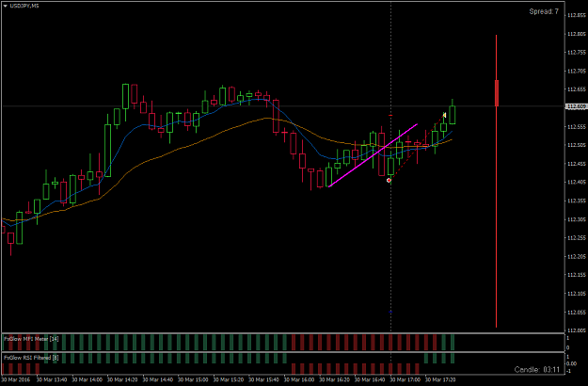Click the yellow arrow trade exit marker
Screen dimensions: 588x386
point(444,115)
